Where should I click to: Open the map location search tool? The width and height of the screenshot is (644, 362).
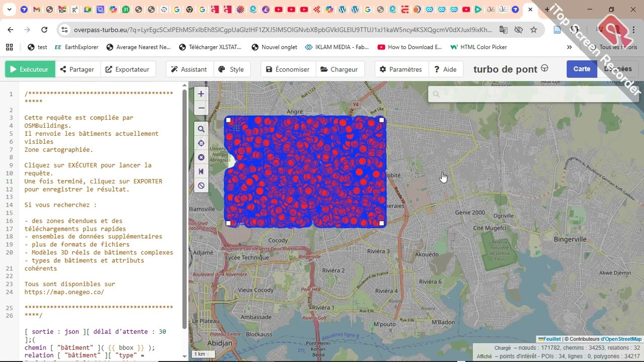pyautogui.click(x=201, y=129)
